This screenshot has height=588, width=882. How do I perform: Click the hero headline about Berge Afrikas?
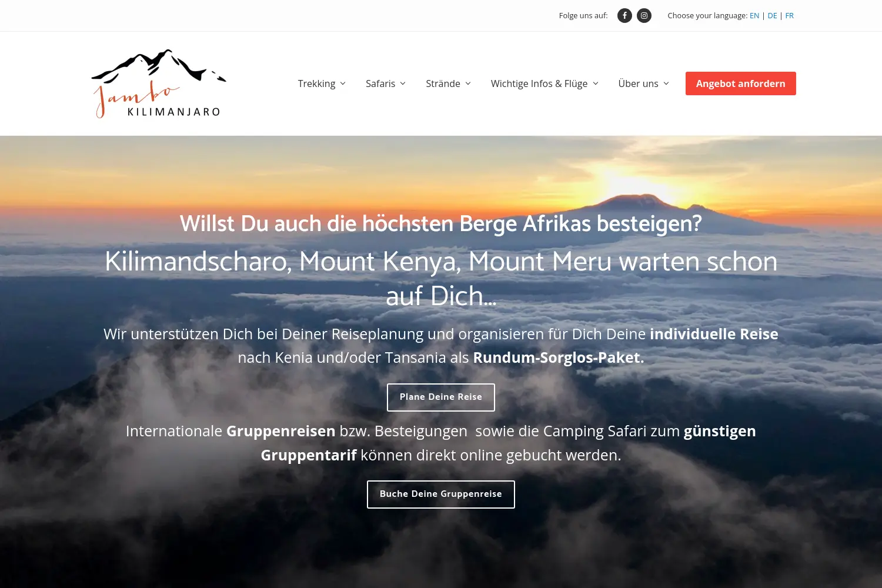tap(441, 223)
